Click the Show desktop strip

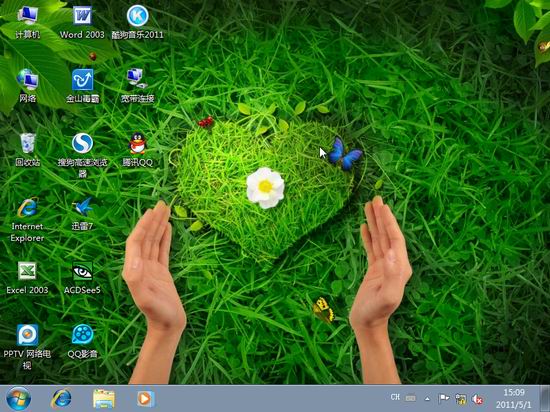click(545, 399)
